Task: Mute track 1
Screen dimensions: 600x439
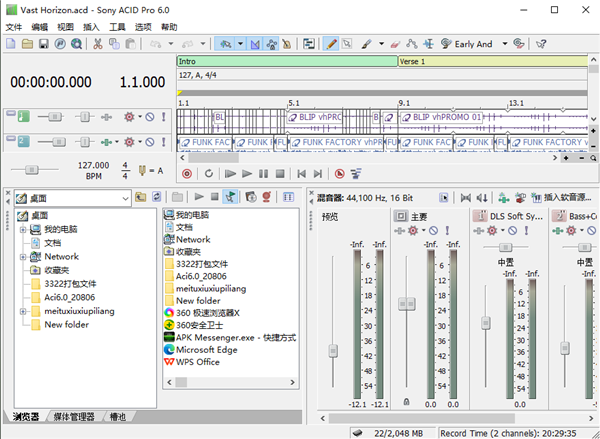Action: coord(148,117)
